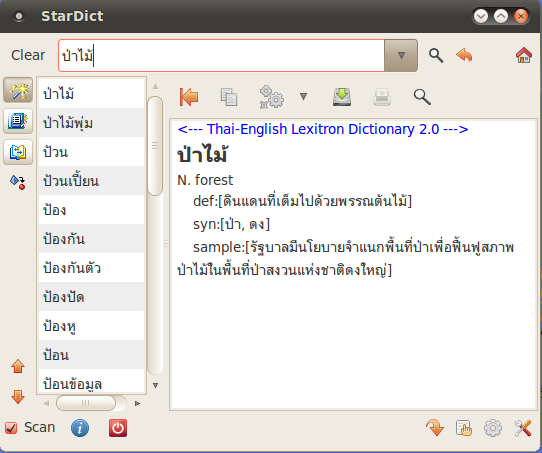Click the blue diamond red ball sidebar icon

click(x=18, y=182)
